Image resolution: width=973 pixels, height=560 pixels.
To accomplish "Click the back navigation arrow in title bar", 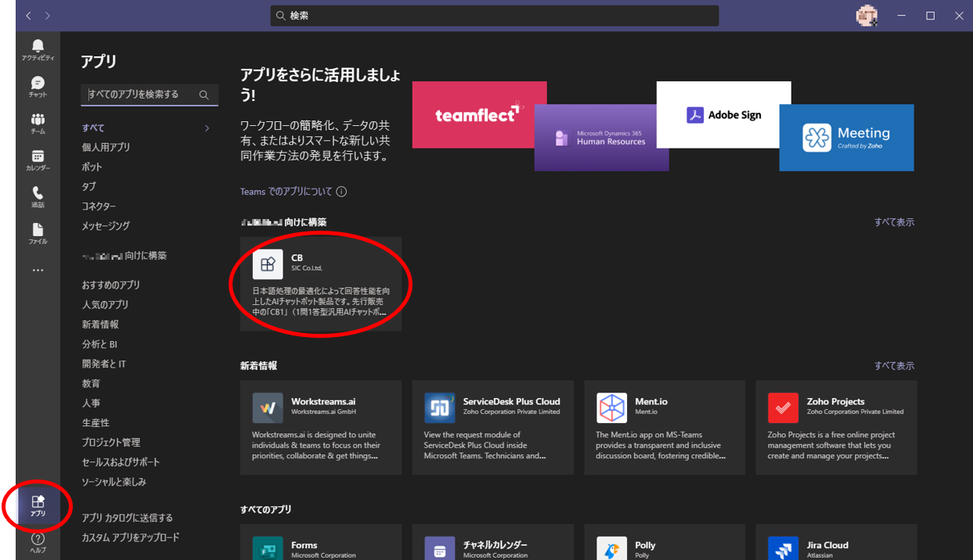I will tap(29, 16).
